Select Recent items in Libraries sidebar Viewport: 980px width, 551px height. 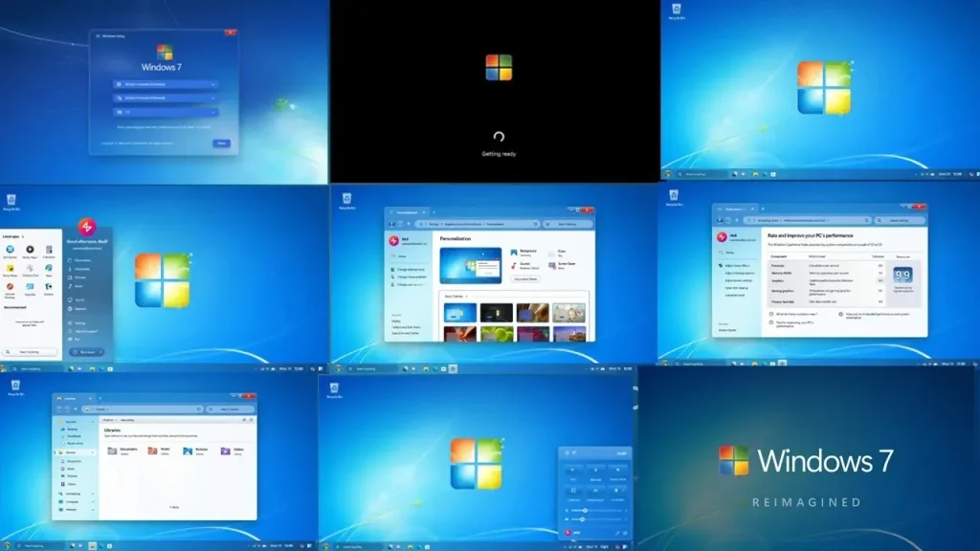tap(72, 443)
